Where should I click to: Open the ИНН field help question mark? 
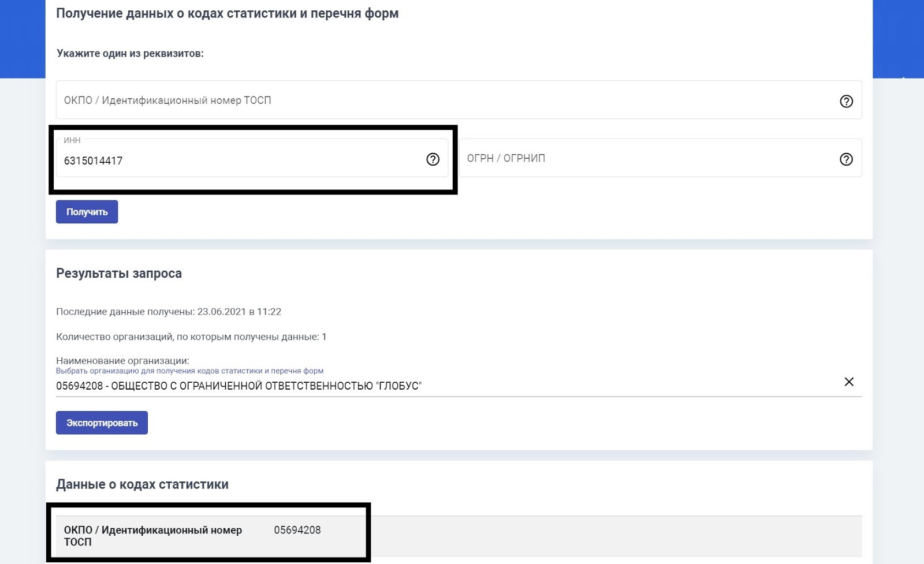click(x=433, y=159)
